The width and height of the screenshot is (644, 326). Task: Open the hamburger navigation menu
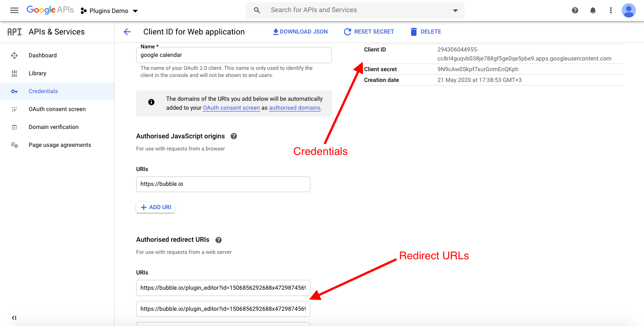[14, 10]
